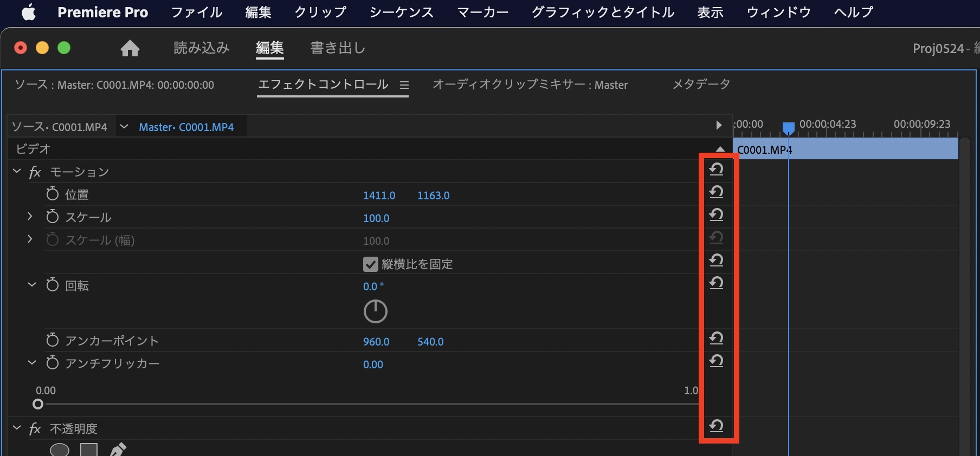Open the source clip dropdown next to ソース・C0001.MP4
980x456 pixels.
pyautogui.click(x=124, y=127)
